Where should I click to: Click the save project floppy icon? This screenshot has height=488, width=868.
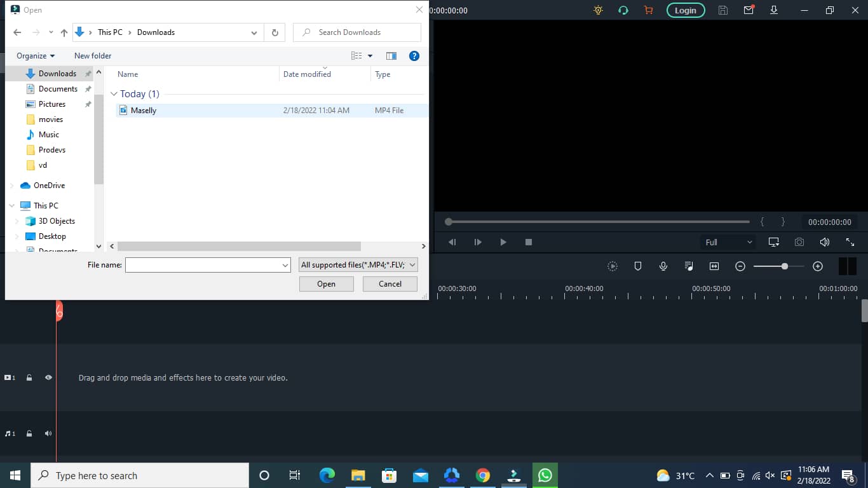[722, 10]
